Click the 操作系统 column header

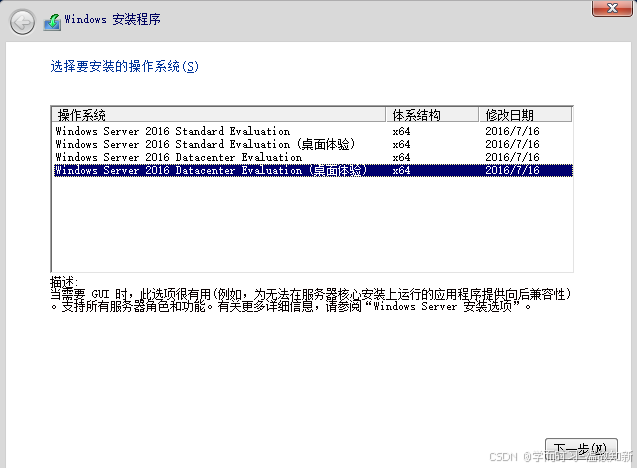pos(219,115)
